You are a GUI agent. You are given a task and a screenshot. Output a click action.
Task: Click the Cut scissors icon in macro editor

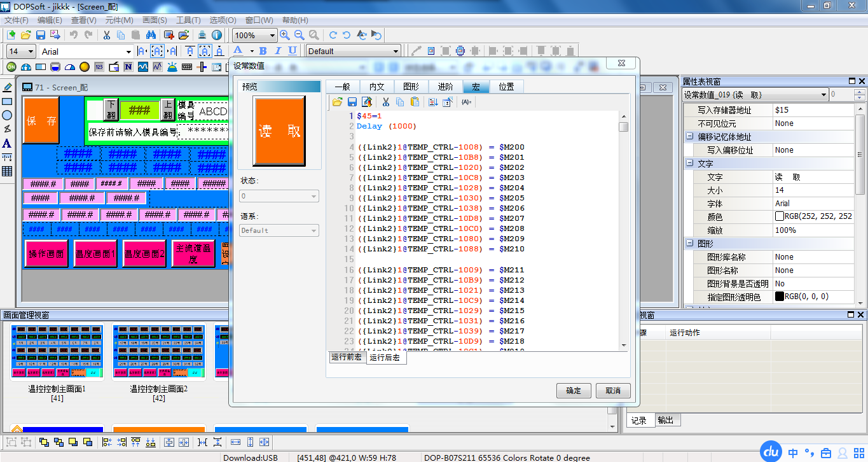(x=385, y=102)
